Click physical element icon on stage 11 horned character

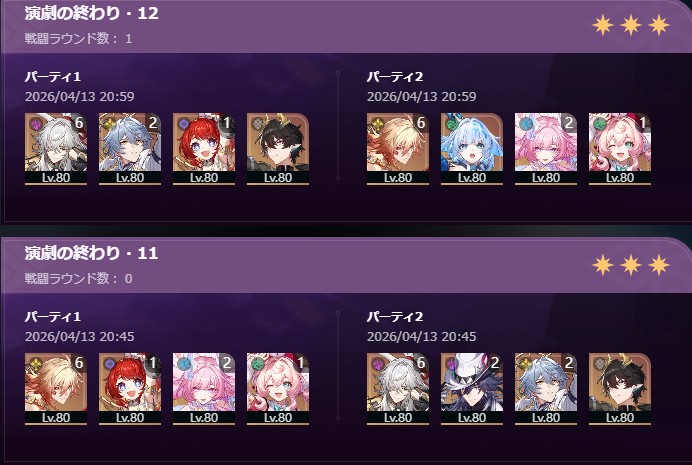599,364
